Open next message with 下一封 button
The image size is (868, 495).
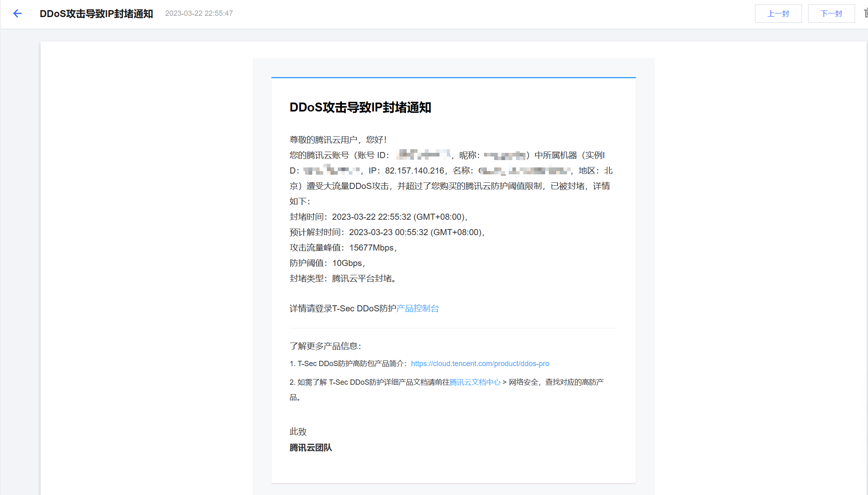[831, 13]
